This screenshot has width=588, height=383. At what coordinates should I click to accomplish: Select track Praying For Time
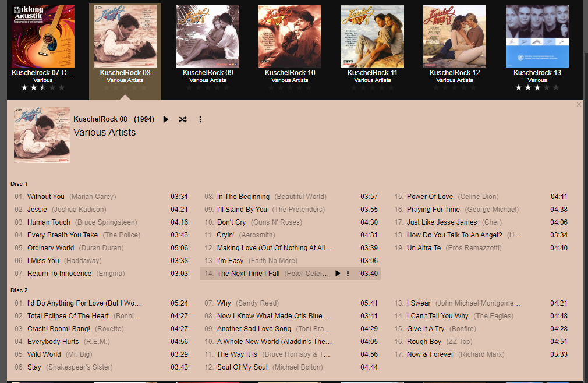[x=480, y=210]
